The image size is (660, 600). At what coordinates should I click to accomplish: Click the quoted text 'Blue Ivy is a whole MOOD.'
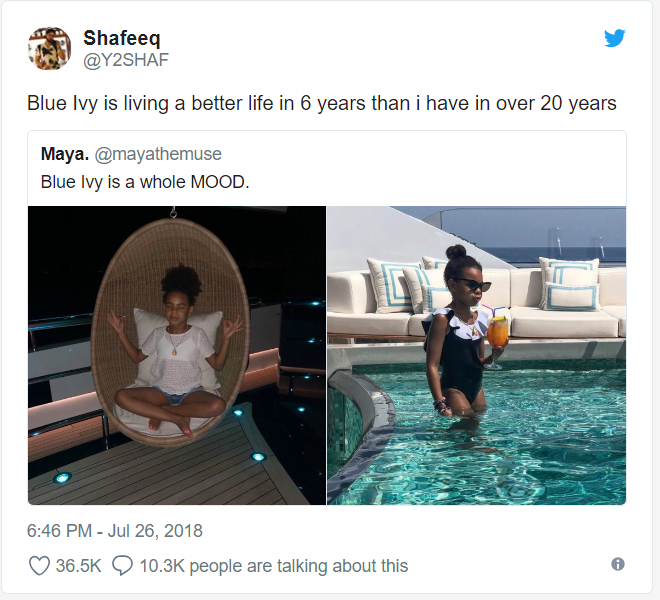pos(145,182)
